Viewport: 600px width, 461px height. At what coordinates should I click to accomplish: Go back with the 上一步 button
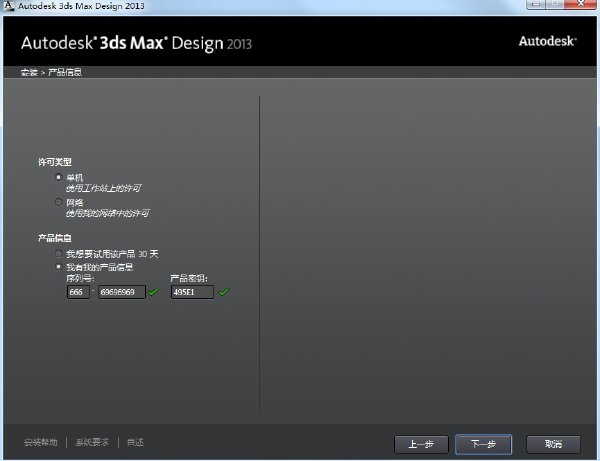coord(421,444)
